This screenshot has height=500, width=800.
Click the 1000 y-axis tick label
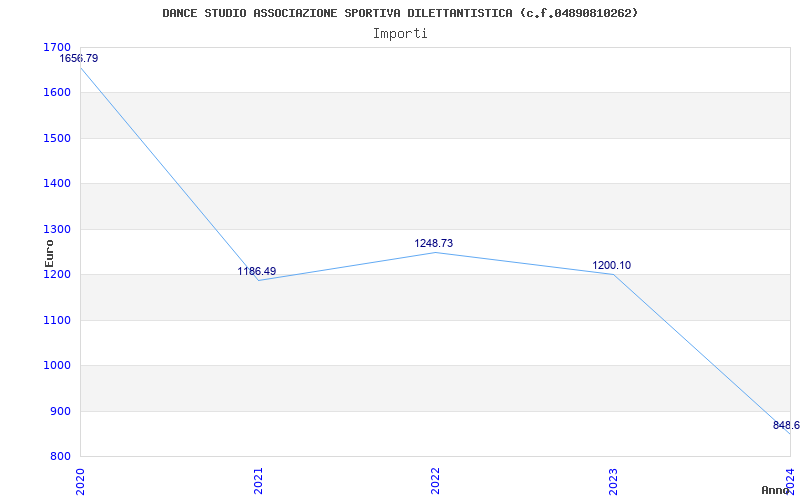57,366
